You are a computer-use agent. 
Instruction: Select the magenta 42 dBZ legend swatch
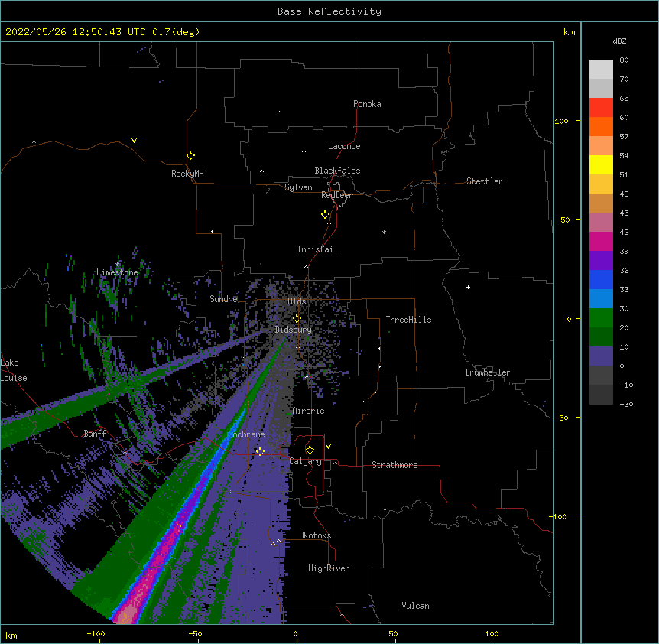(601, 241)
